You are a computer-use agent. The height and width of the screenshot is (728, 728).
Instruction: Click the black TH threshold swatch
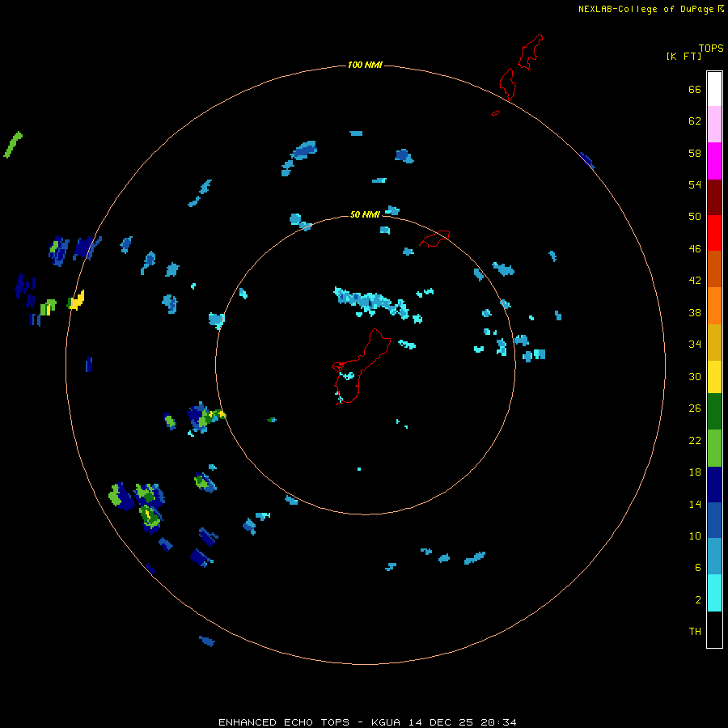pos(714,629)
